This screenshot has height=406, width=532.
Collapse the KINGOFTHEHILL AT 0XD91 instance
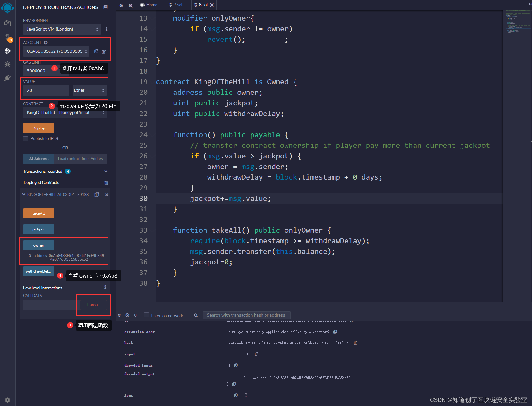coord(24,195)
